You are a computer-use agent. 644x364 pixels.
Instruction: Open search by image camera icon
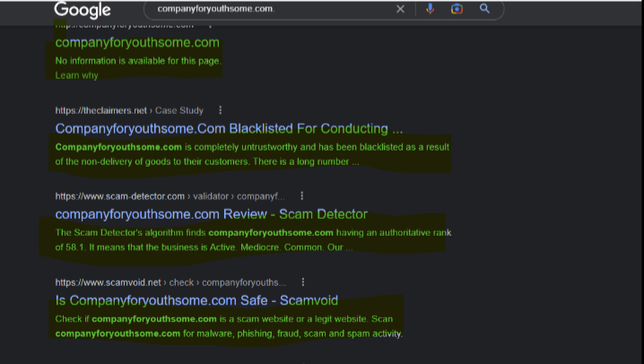(457, 9)
